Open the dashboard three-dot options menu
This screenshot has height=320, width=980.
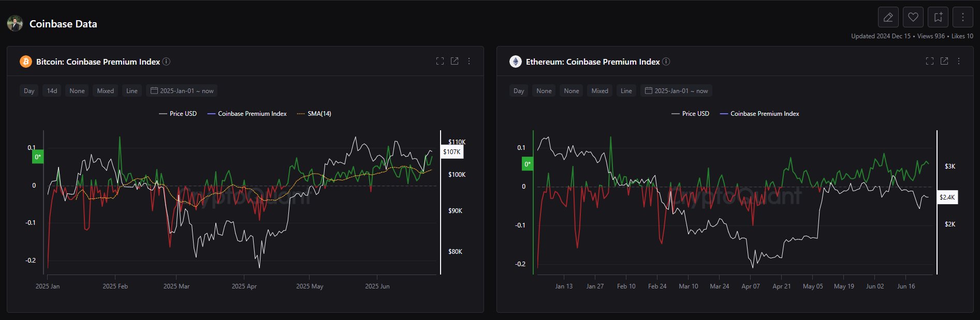point(962,18)
